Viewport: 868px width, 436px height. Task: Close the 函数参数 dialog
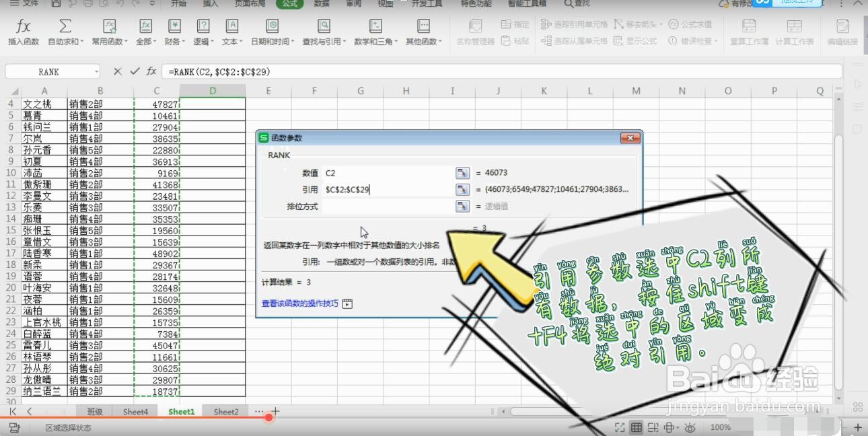629,138
